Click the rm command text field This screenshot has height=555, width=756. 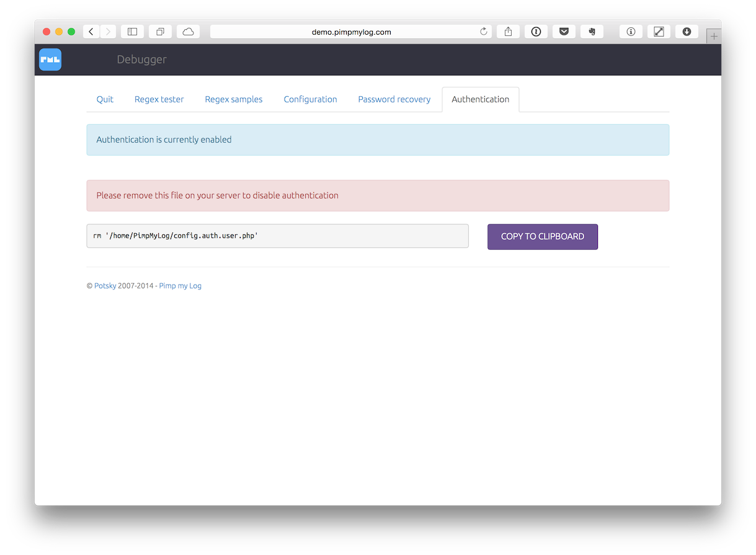coord(277,236)
